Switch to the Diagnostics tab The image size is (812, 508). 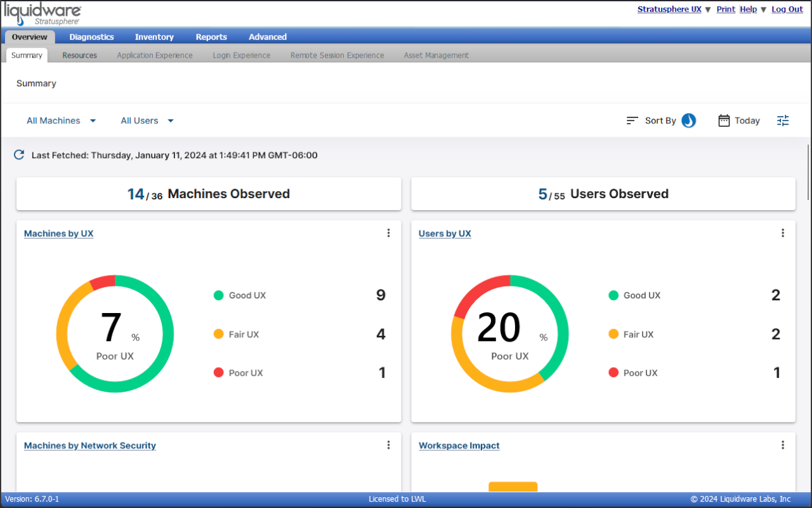click(91, 37)
